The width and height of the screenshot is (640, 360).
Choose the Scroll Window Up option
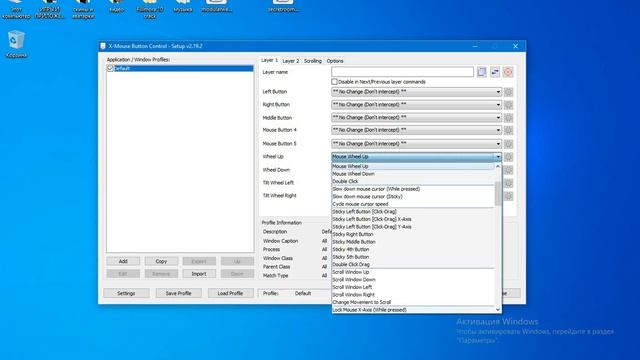click(x=413, y=272)
